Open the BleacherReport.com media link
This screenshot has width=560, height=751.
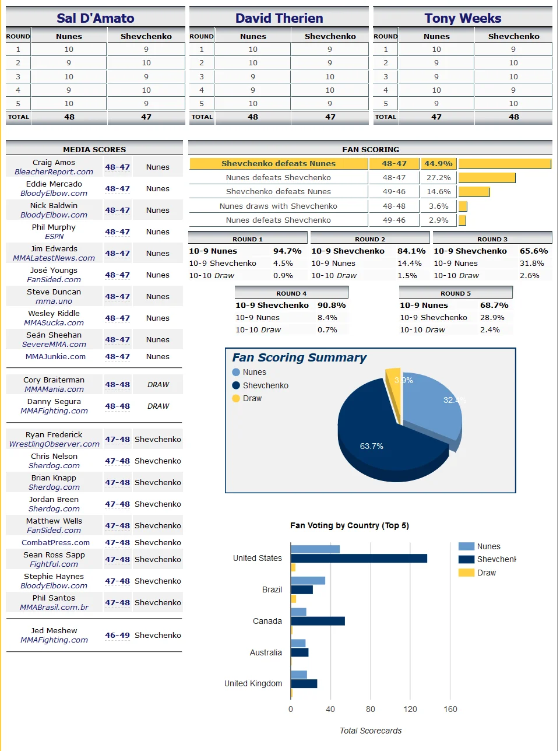pyautogui.click(x=54, y=172)
